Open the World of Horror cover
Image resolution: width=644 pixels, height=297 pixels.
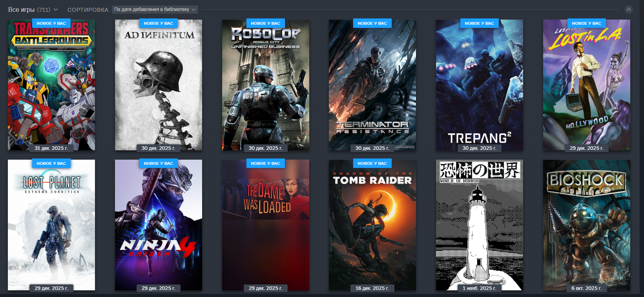click(480, 225)
